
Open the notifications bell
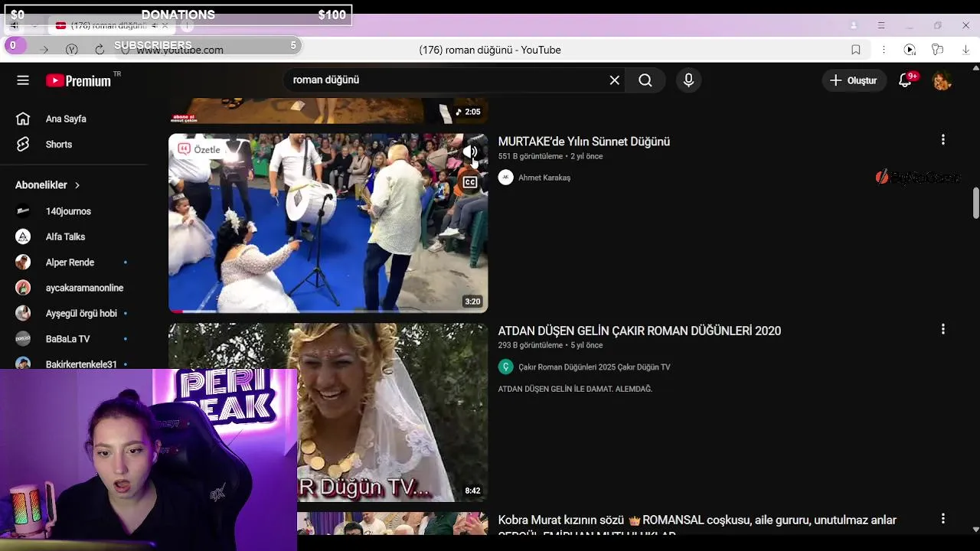pos(906,80)
